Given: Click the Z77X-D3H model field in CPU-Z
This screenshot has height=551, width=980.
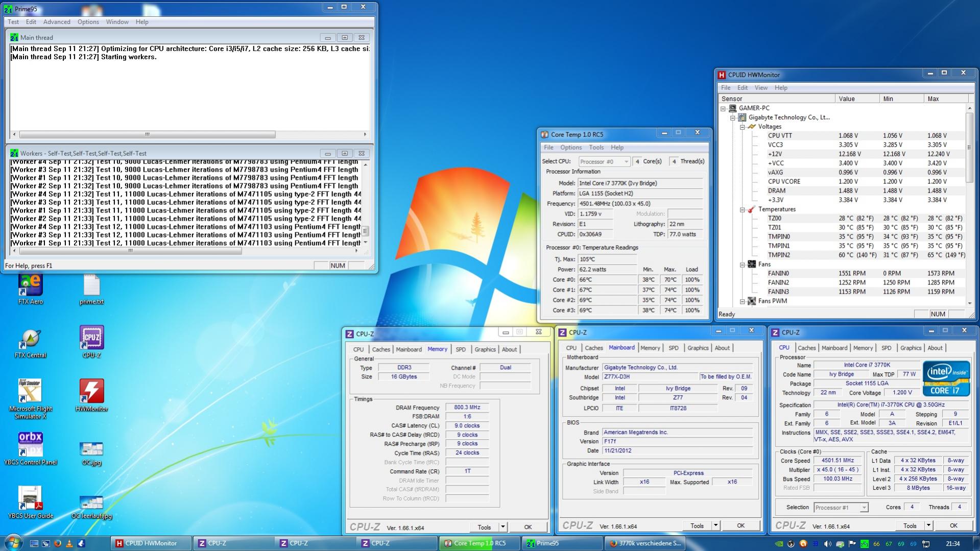Looking at the screenshot, I should click(650, 377).
